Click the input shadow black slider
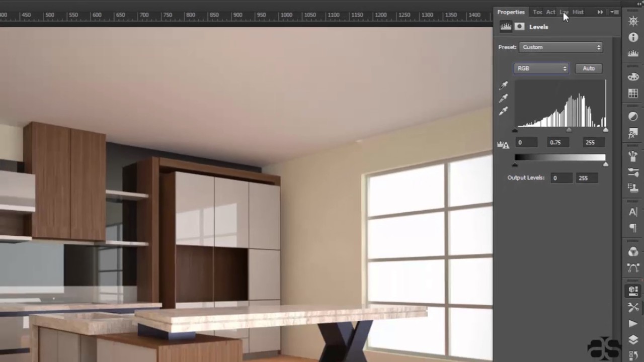Image resolution: width=644 pixels, height=362 pixels. (x=515, y=131)
